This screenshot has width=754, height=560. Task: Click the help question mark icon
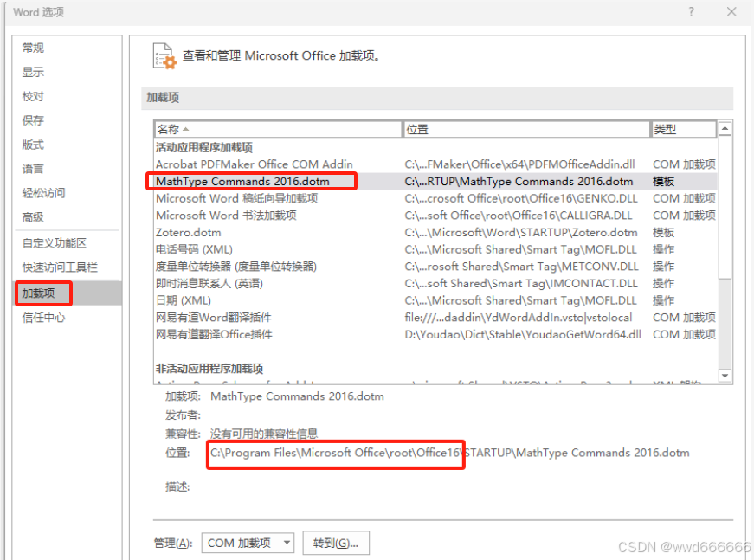[691, 11]
